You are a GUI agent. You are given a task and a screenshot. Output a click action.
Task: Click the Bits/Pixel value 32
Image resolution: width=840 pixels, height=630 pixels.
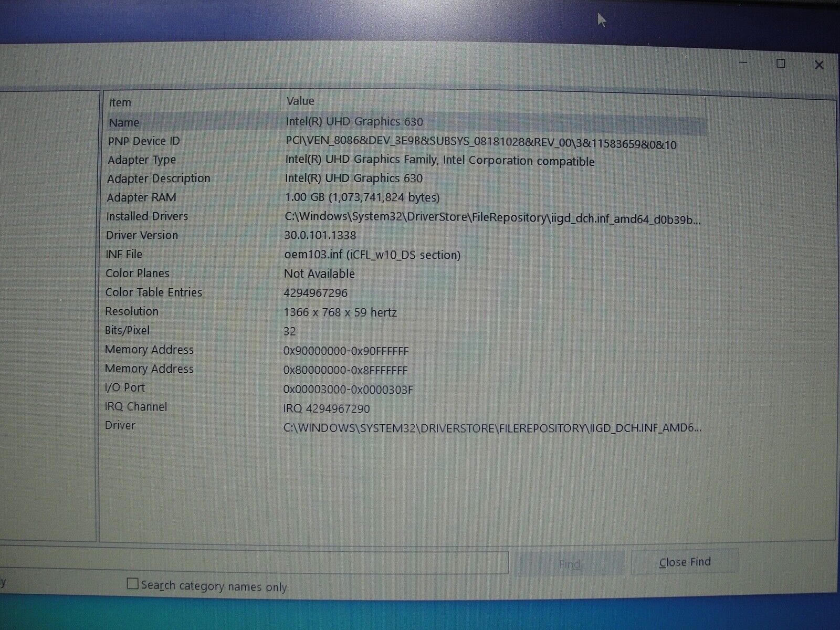289,331
